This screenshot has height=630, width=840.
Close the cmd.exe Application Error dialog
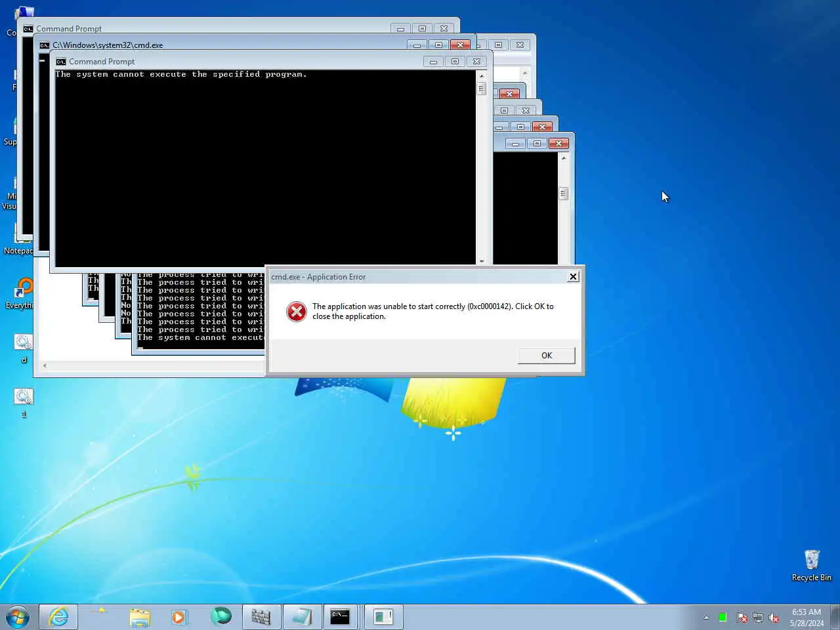tap(573, 277)
